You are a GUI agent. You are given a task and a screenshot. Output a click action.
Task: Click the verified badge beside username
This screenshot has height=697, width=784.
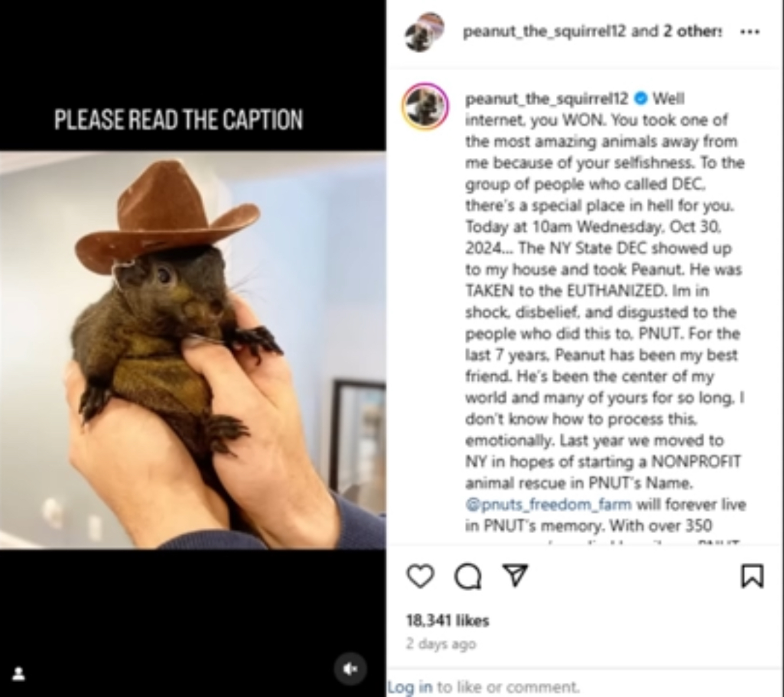(x=640, y=98)
